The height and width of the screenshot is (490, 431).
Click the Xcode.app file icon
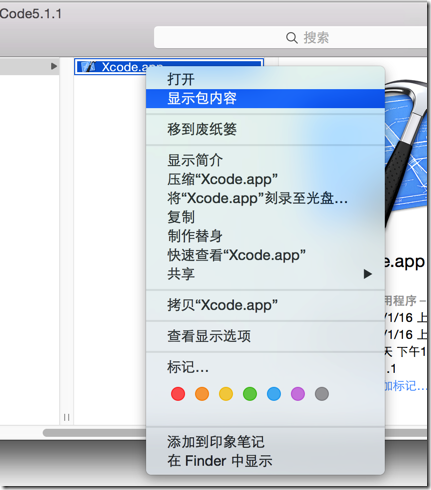[x=89, y=66]
